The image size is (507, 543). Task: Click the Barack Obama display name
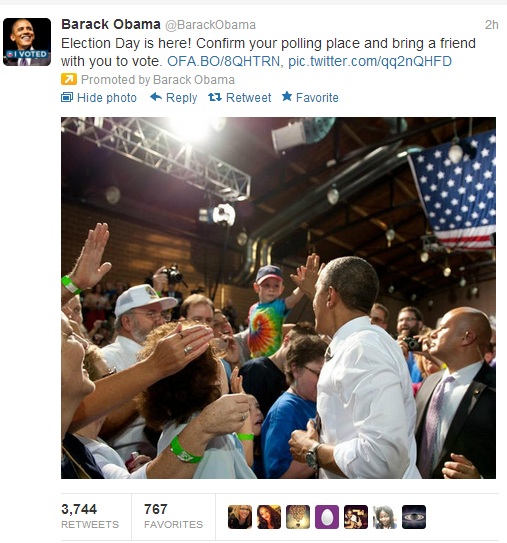click(111, 24)
